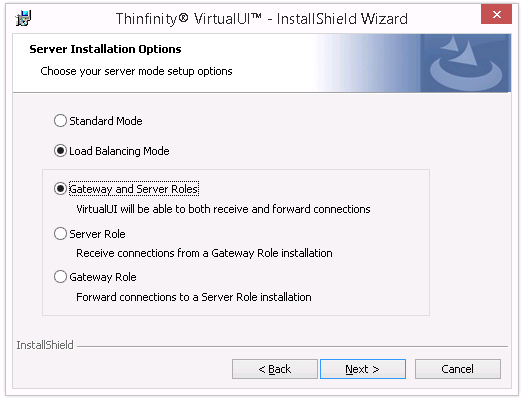Click the 'Load Balancing Mode' label text

click(x=119, y=151)
